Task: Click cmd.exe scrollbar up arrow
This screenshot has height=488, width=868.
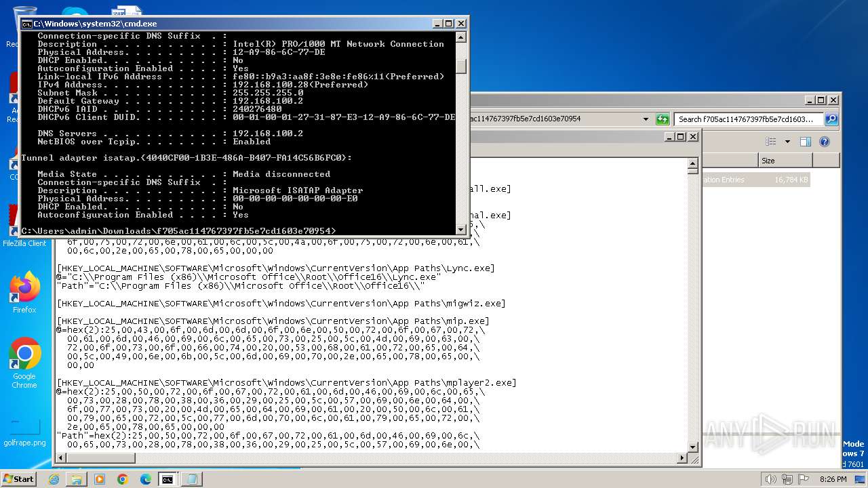Action: point(461,37)
